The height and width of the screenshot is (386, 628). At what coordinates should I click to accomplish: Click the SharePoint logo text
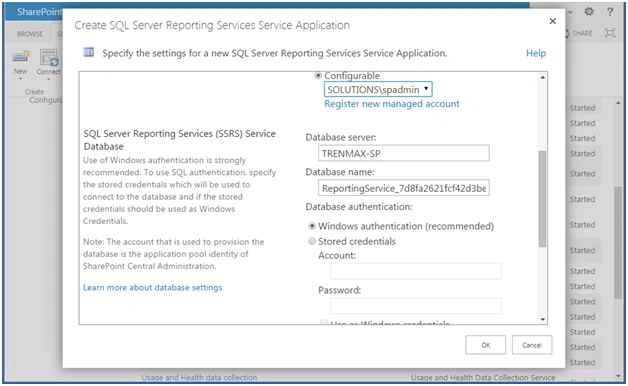[39, 12]
